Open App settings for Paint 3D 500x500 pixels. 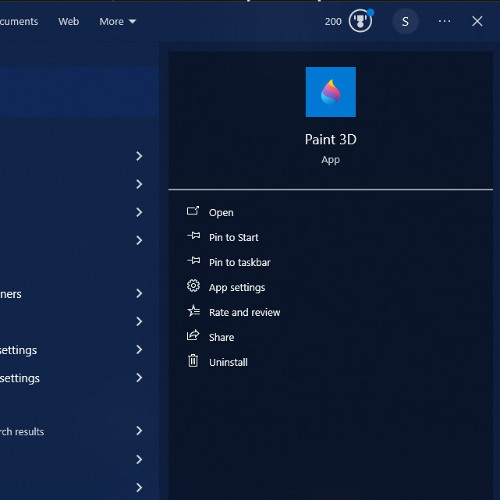coord(237,287)
